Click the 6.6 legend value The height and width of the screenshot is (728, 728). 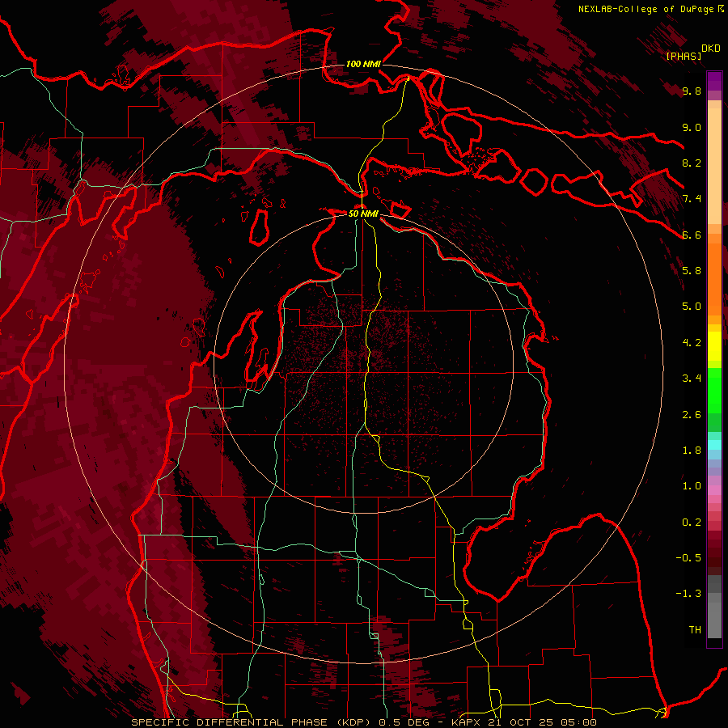692,235
